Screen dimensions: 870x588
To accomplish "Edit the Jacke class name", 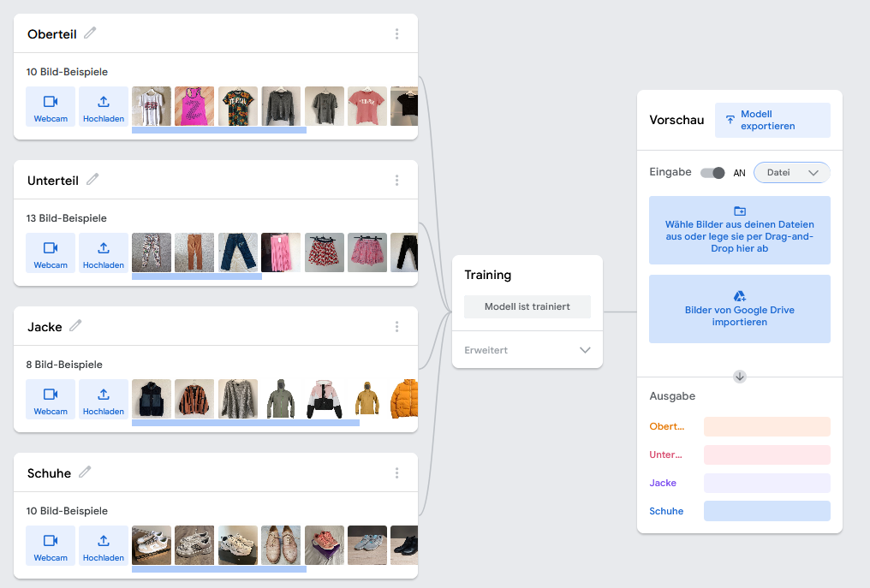I will pyautogui.click(x=76, y=326).
